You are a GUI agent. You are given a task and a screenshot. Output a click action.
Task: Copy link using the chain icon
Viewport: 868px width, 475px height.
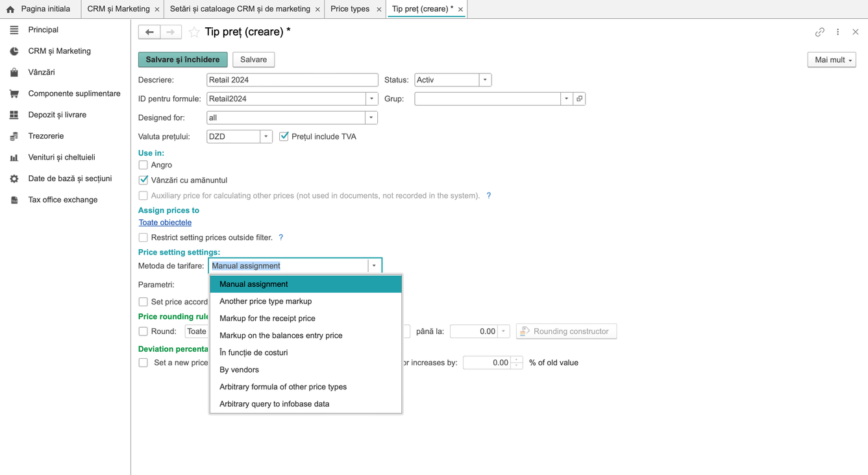[x=820, y=32]
